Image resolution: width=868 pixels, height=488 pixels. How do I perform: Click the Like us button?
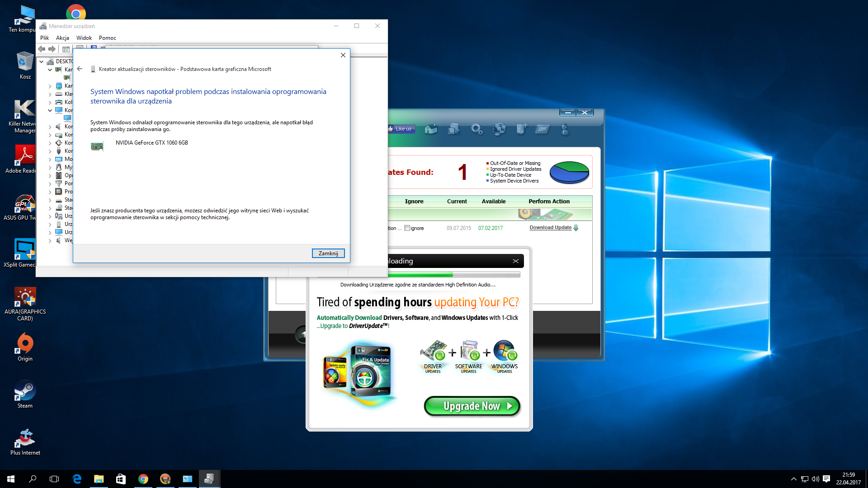click(401, 129)
